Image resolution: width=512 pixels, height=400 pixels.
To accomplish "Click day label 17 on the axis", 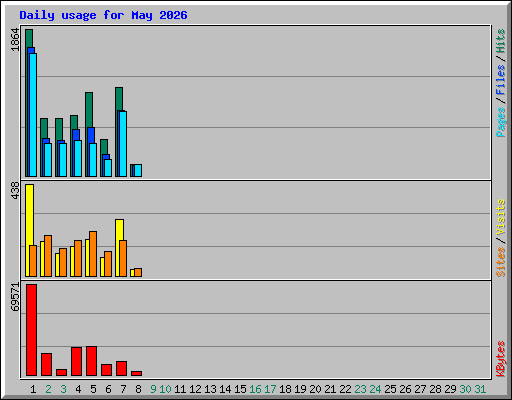I will 270,389.
